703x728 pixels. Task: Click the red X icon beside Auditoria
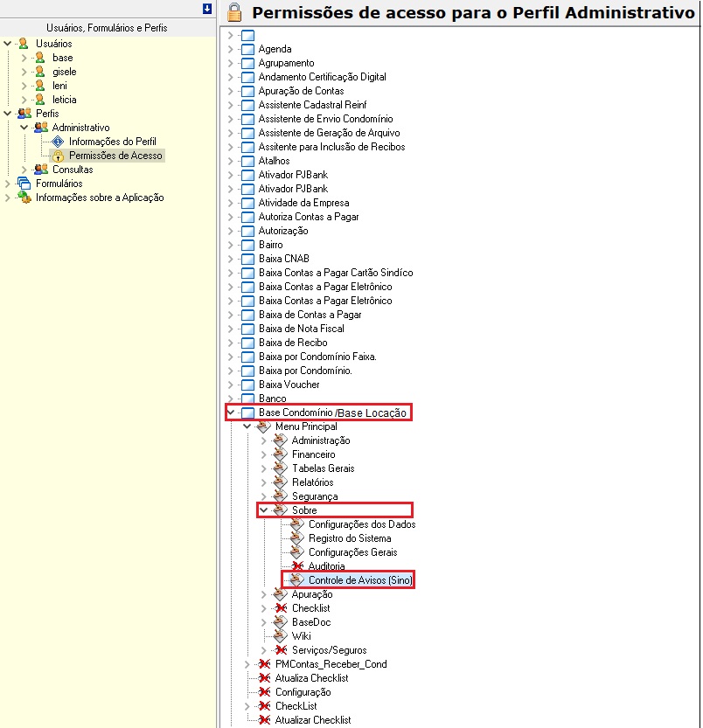pyautogui.click(x=296, y=566)
